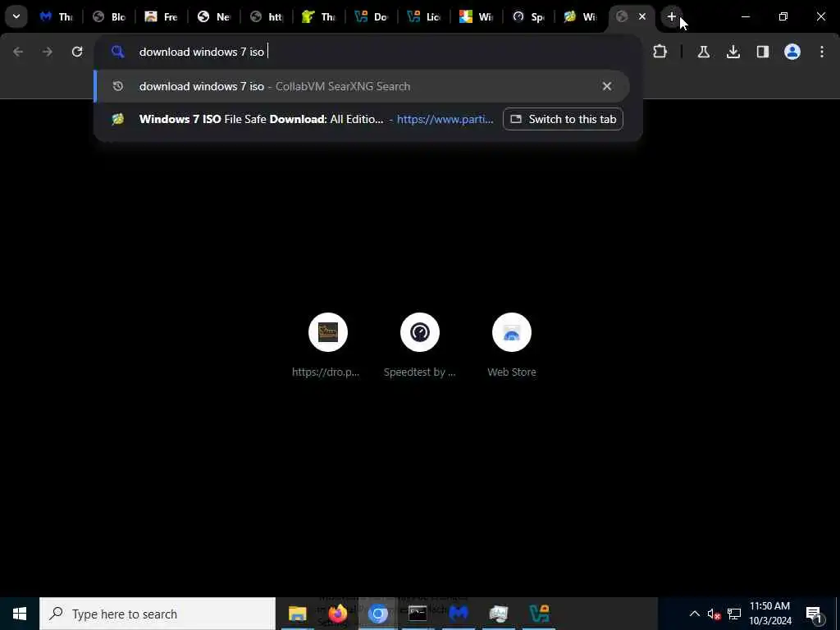840x630 pixels.
Task: Open the profile avatar menu
Action: [x=792, y=52]
